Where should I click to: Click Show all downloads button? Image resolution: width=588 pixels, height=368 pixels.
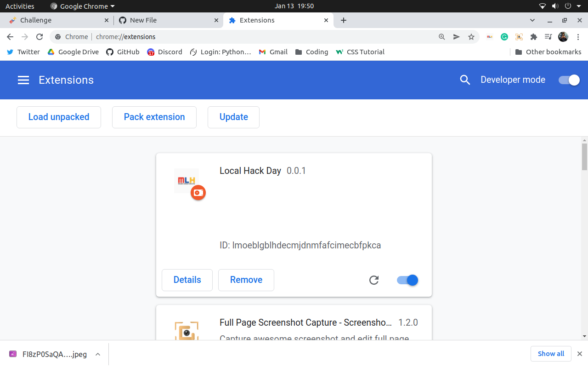click(551, 354)
